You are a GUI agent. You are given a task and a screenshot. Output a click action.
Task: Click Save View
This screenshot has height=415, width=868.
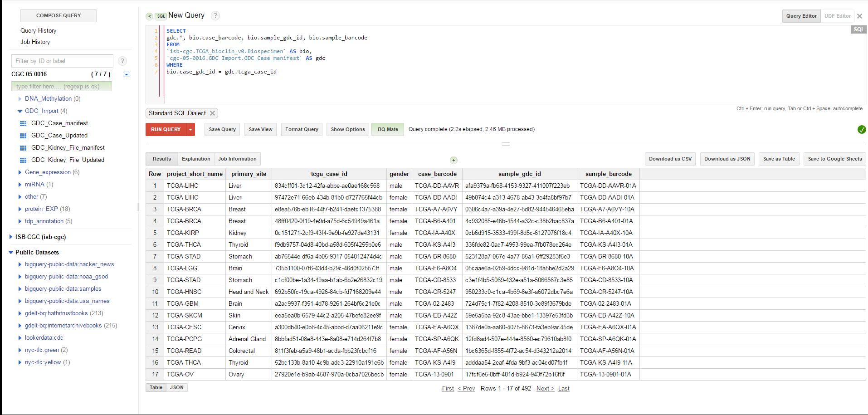point(261,129)
